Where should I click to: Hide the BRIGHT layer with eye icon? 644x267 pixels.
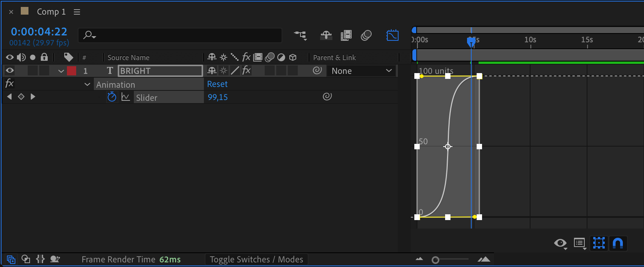coord(10,70)
